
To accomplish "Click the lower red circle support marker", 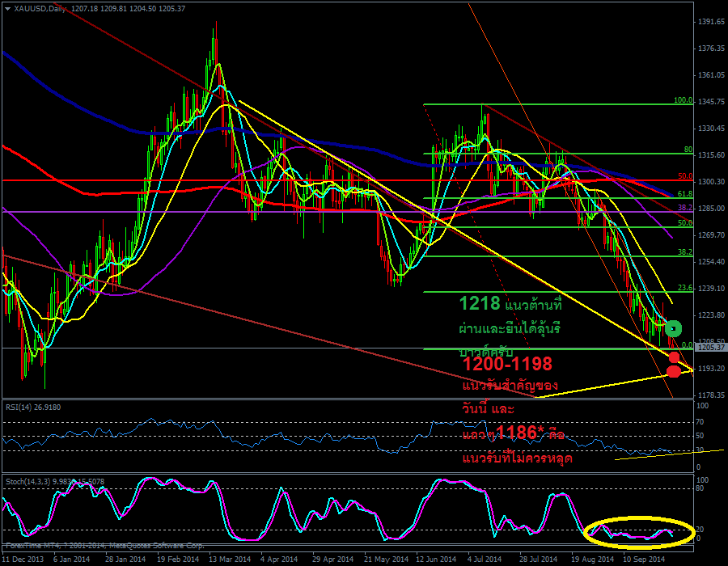I will [x=673, y=372].
